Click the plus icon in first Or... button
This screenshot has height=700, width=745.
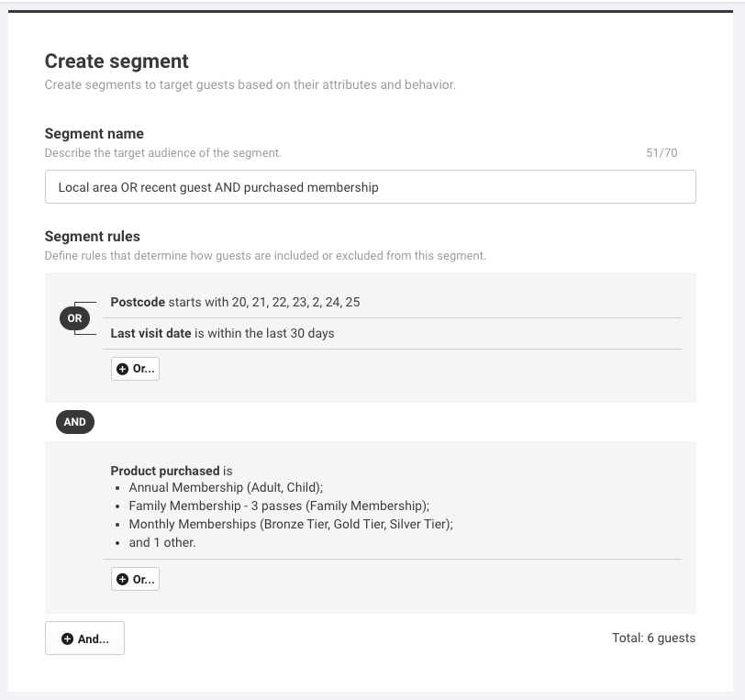tap(122, 369)
